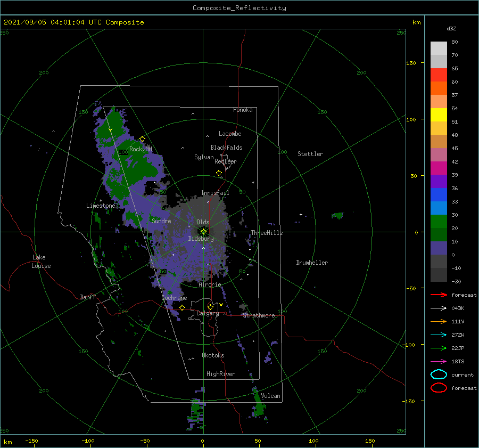Click the yellow diamond radar-site marker at Olds
Viewport: 479px width, 448px height.
pos(203,232)
